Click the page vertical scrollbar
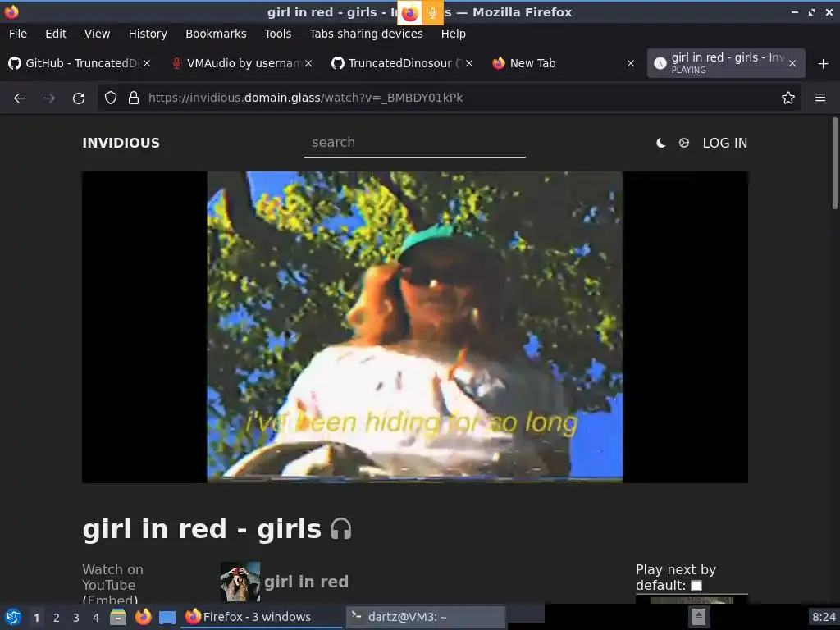 click(834, 163)
